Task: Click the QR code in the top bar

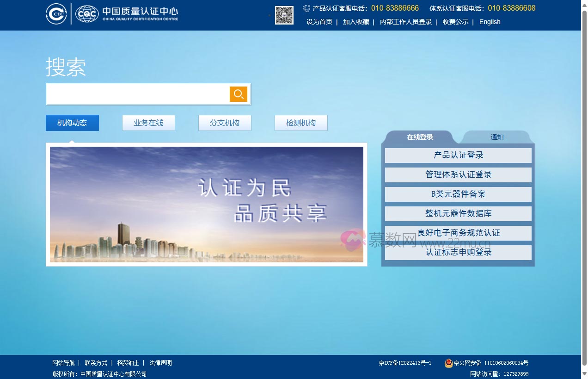Action: (284, 15)
